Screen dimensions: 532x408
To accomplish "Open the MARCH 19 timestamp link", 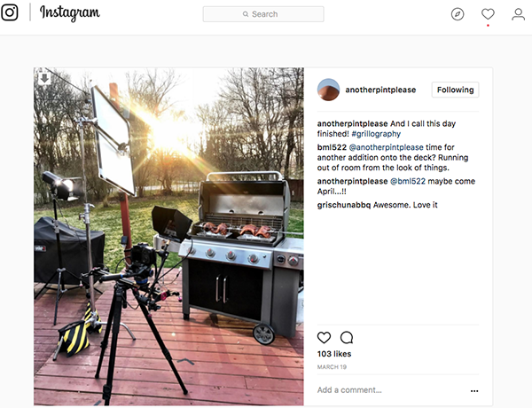I will [332, 367].
